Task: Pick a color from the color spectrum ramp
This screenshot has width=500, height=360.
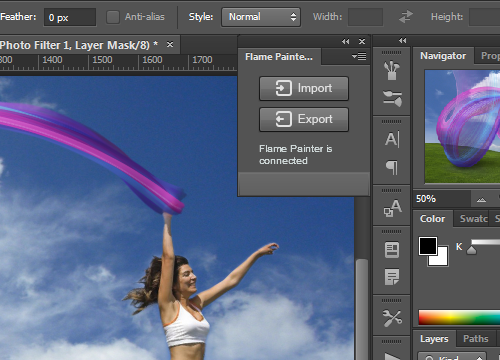Action: (459, 318)
